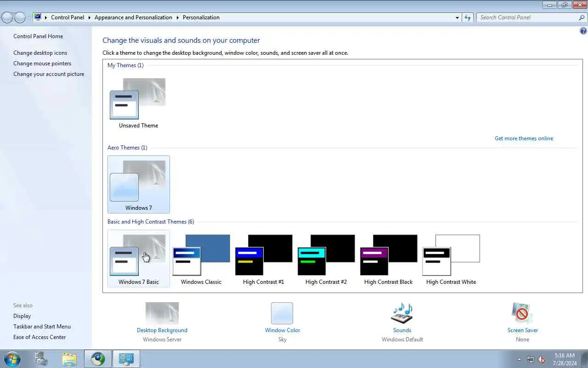Click the search magnifier icon

point(582,17)
